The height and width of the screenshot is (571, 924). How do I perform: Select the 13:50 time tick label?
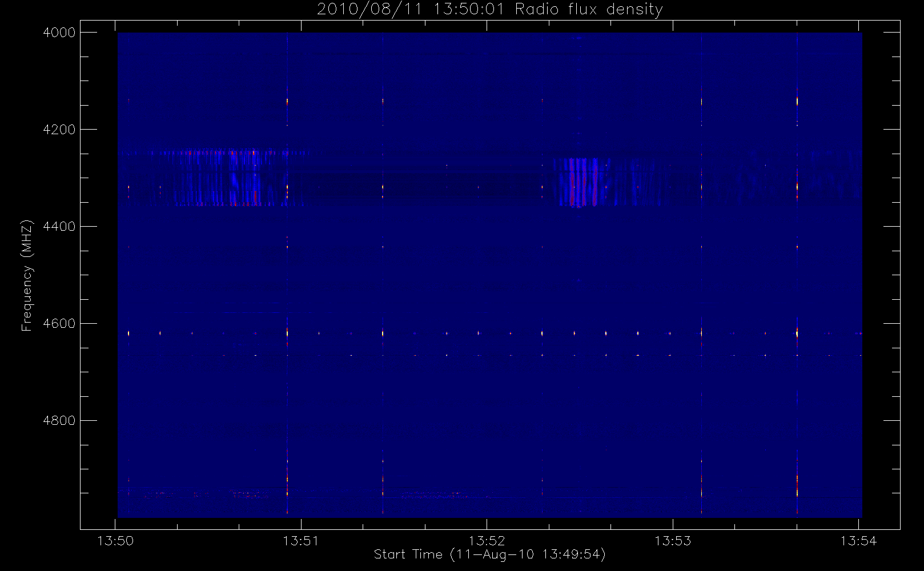pyautogui.click(x=115, y=541)
